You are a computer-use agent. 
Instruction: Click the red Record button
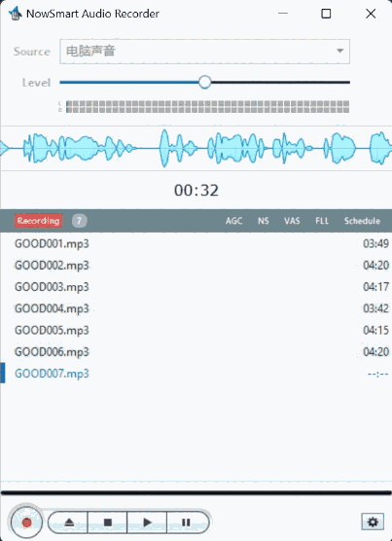[x=26, y=523]
